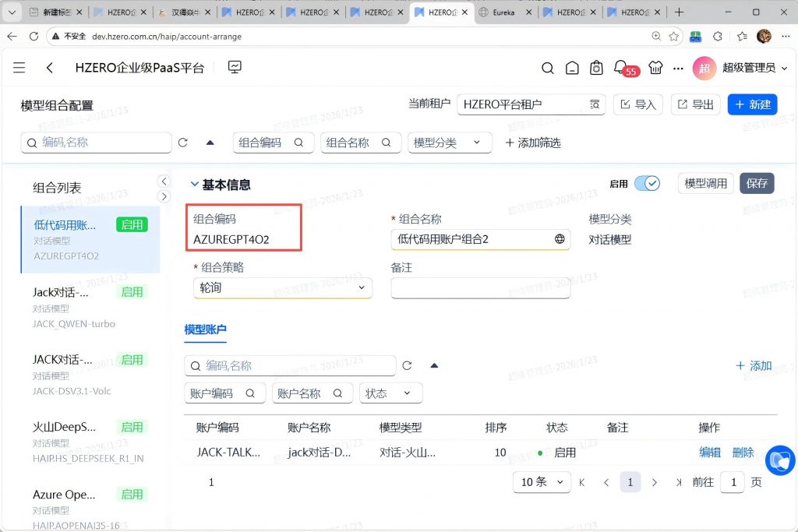The image size is (798, 532).
Task: Click the T-shirt theme icon in header
Action: click(x=655, y=68)
